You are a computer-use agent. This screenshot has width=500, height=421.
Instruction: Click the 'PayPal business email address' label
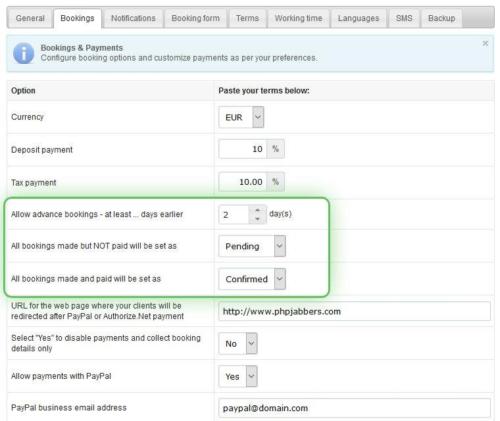69,408
